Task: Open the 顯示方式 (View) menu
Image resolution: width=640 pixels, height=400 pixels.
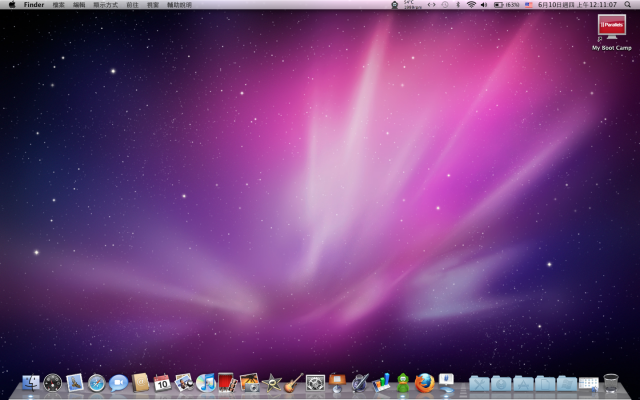Action: click(x=105, y=5)
